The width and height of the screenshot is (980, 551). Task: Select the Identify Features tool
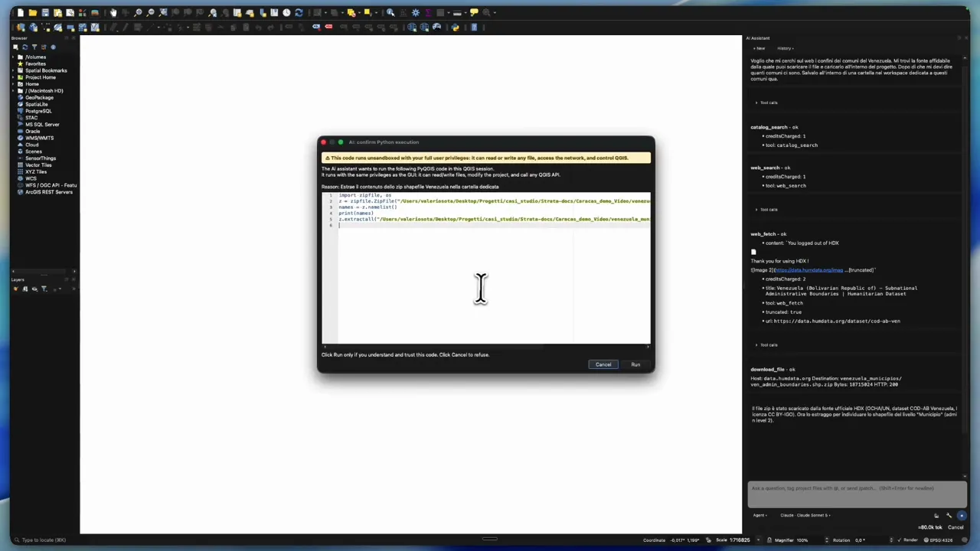click(390, 13)
